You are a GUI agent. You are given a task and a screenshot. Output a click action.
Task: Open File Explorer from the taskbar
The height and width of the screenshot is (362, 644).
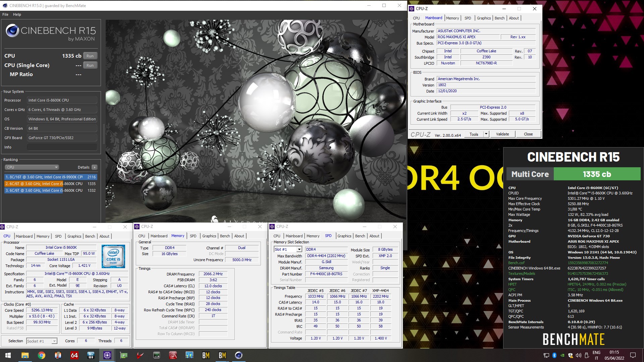point(25,355)
